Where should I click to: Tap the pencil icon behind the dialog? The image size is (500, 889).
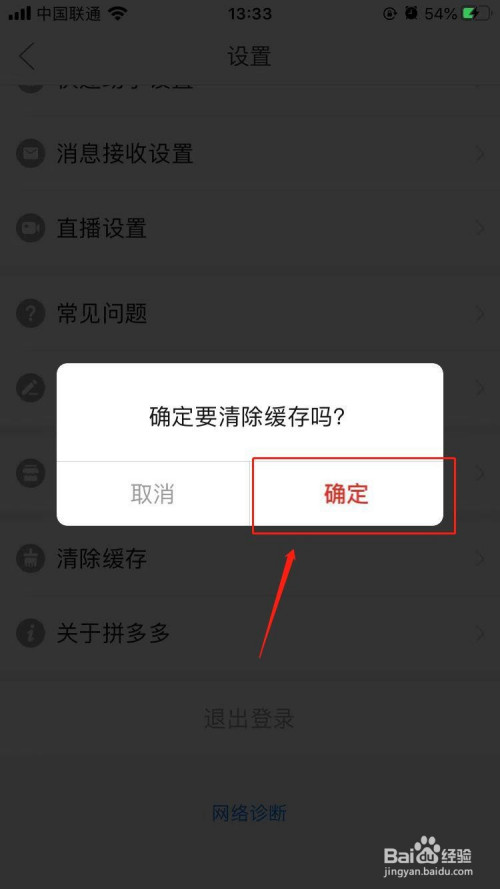coord(31,388)
